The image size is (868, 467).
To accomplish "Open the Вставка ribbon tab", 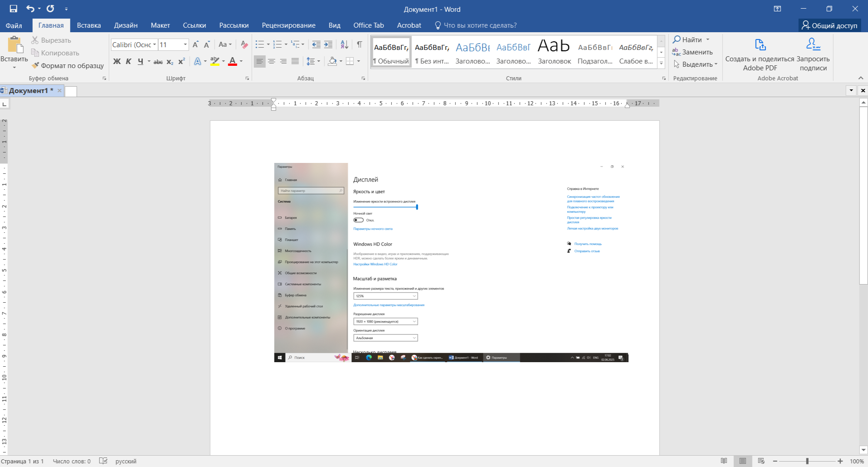I will pos(89,25).
